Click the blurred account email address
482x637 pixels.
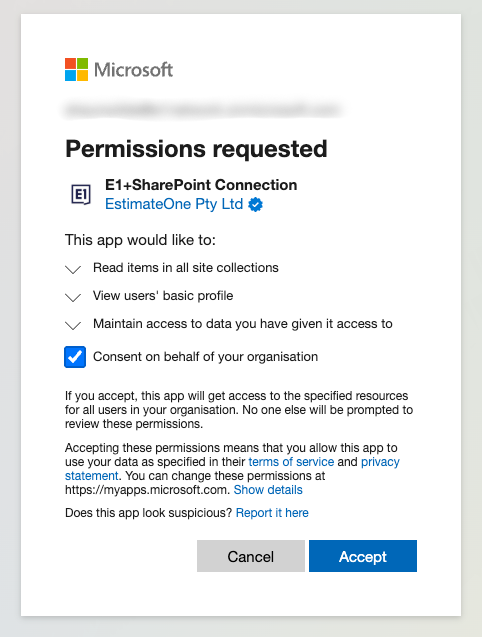click(202, 110)
